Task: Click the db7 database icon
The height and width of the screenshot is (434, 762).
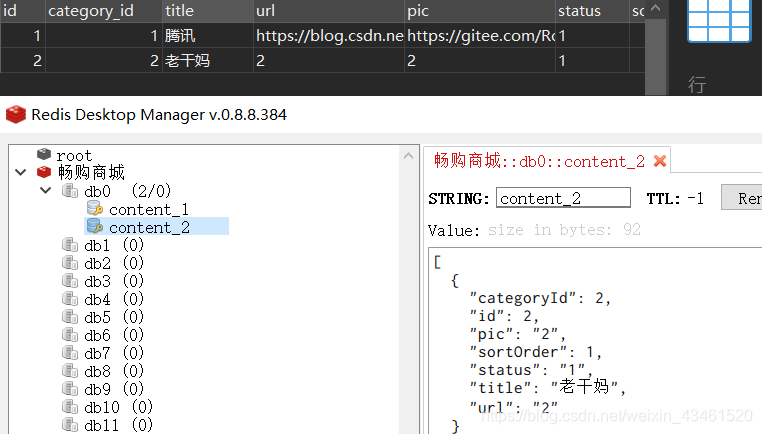Action: coord(70,353)
